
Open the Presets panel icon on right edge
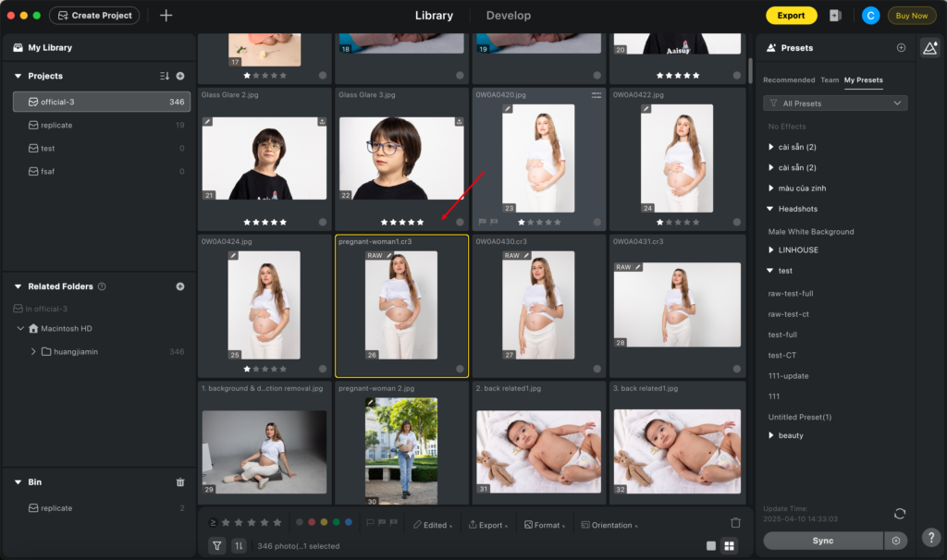click(930, 47)
